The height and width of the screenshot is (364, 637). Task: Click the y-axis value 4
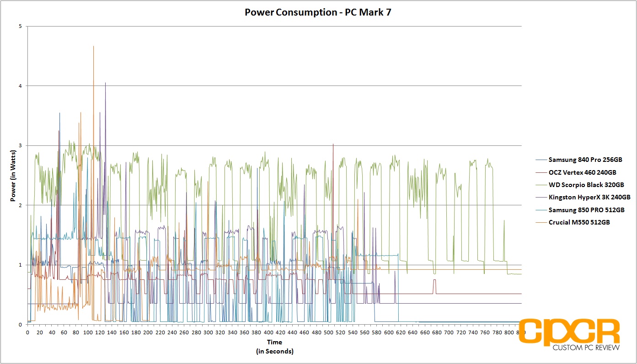(x=20, y=86)
